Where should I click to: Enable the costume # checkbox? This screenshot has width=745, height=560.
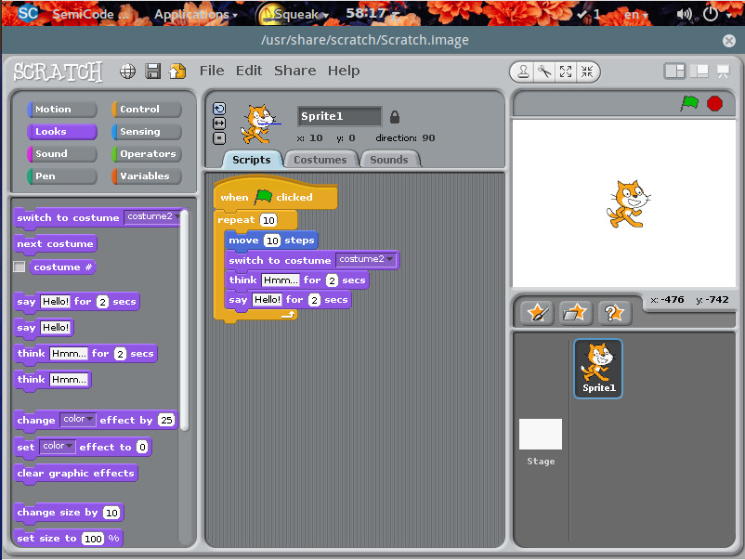(20, 267)
